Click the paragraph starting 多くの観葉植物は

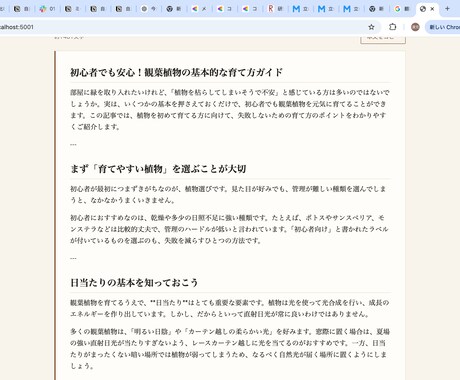pyautogui.click(x=230, y=349)
